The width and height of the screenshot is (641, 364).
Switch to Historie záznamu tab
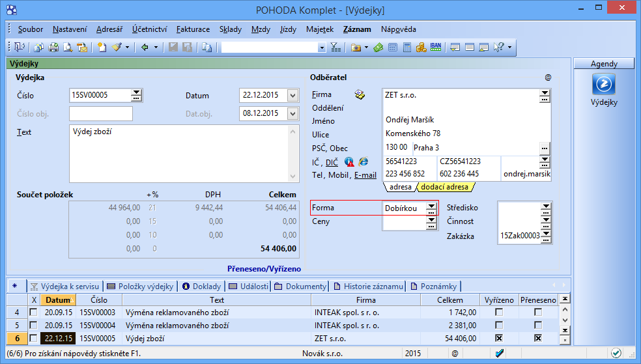[368, 287]
